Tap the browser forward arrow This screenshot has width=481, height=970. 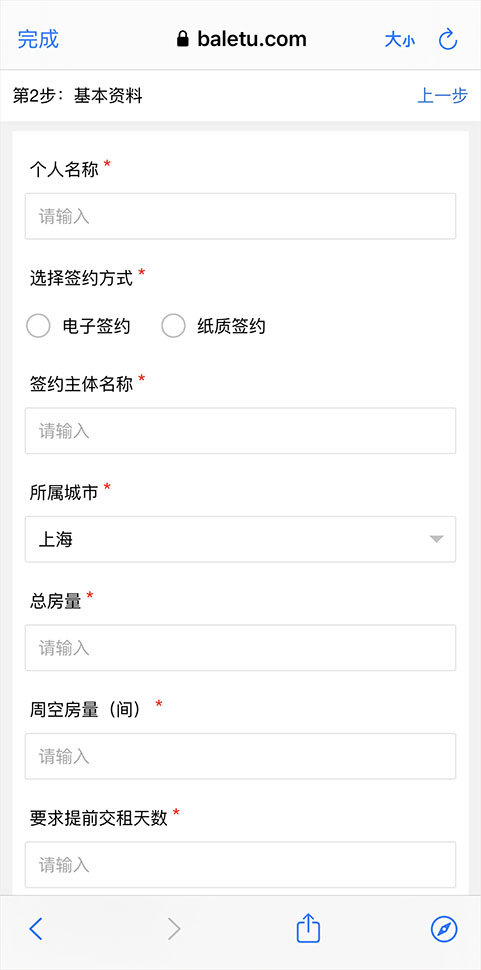click(174, 929)
